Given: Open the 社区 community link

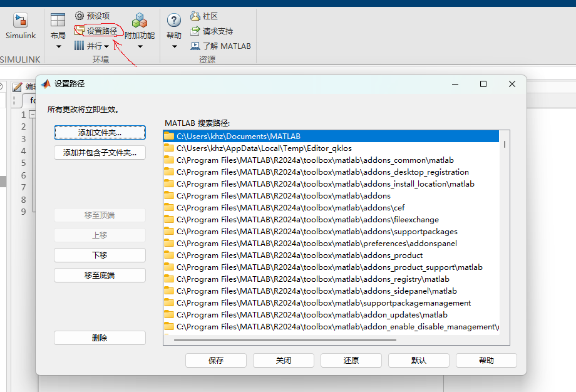Looking at the screenshot, I should tap(204, 16).
